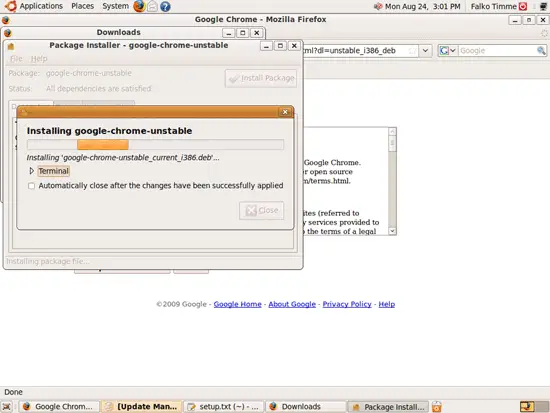Click the show desktop icon in bottom panel
This screenshot has width=550, height=413.
(x=7, y=406)
